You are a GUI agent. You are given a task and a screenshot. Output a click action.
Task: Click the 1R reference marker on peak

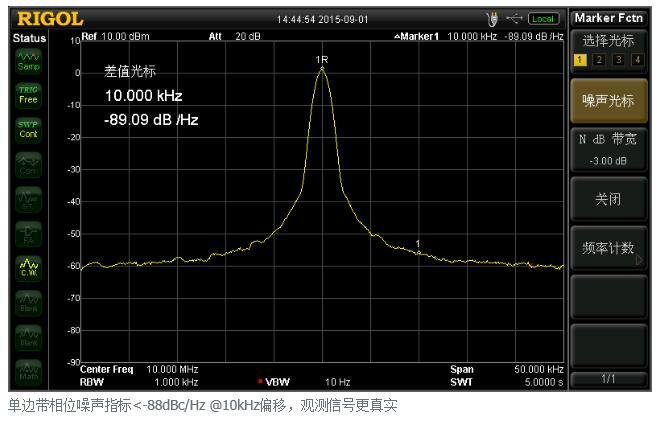(x=322, y=62)
